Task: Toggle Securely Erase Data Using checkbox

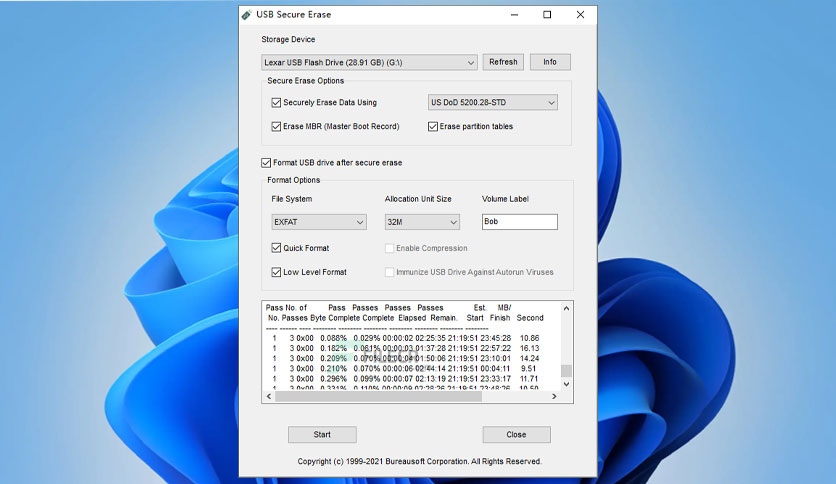Action: 277,102
